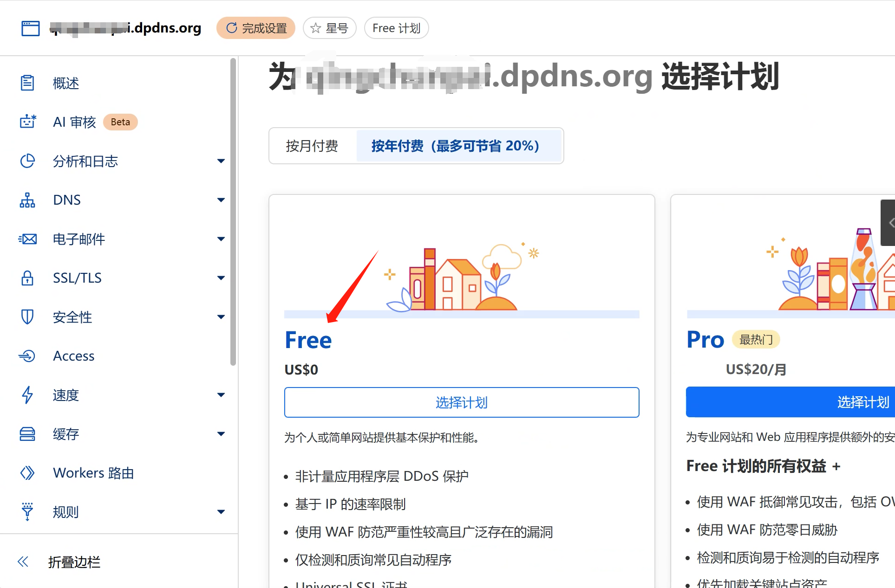
Task: Click the 完成设置 button
Action: click(256, 28)
